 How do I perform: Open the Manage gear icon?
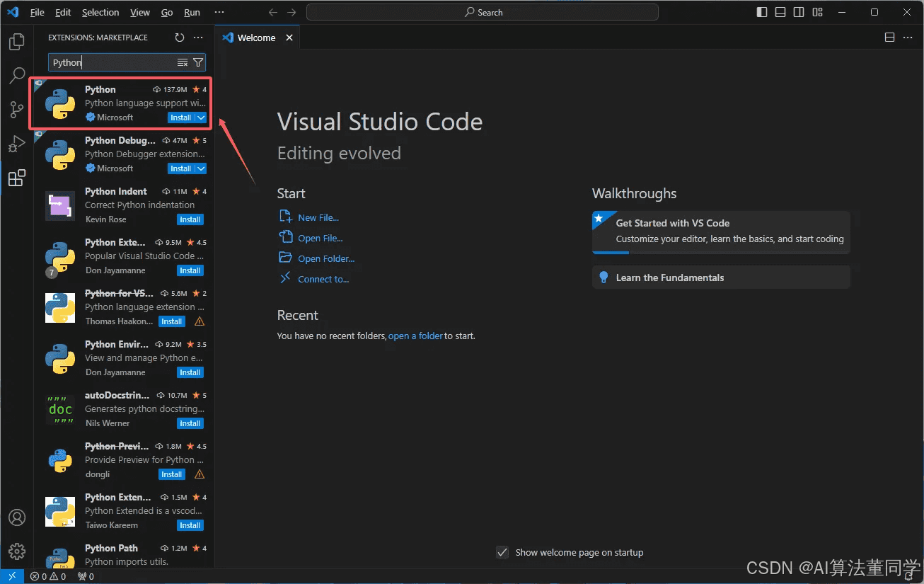point(17,551)
